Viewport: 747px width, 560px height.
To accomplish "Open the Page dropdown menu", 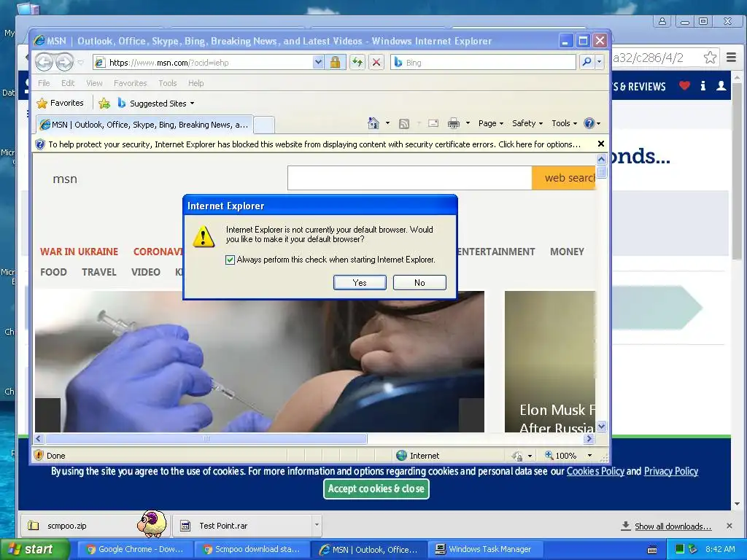I will [x=491, y=123].
